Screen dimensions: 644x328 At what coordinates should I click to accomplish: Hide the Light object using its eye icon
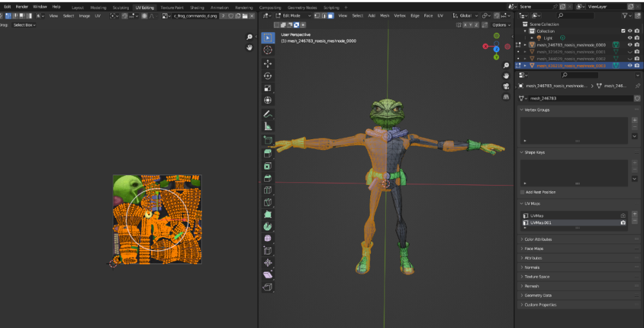tap(629, 38)
